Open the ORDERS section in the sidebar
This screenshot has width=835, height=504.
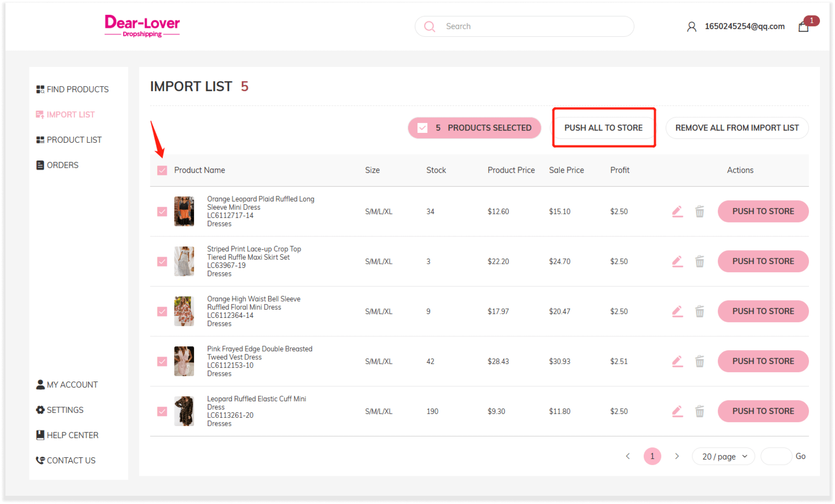pyautogui.click(x=62, y=165)
